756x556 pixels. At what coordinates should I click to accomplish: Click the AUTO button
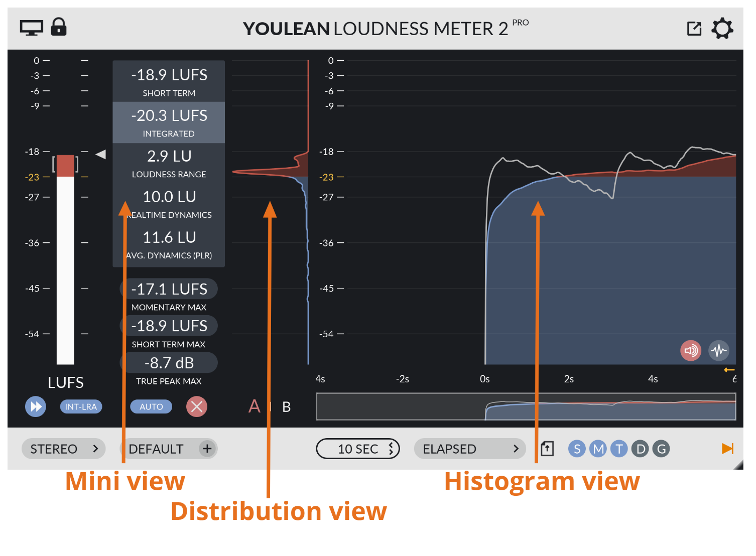(x=151, y=406)
